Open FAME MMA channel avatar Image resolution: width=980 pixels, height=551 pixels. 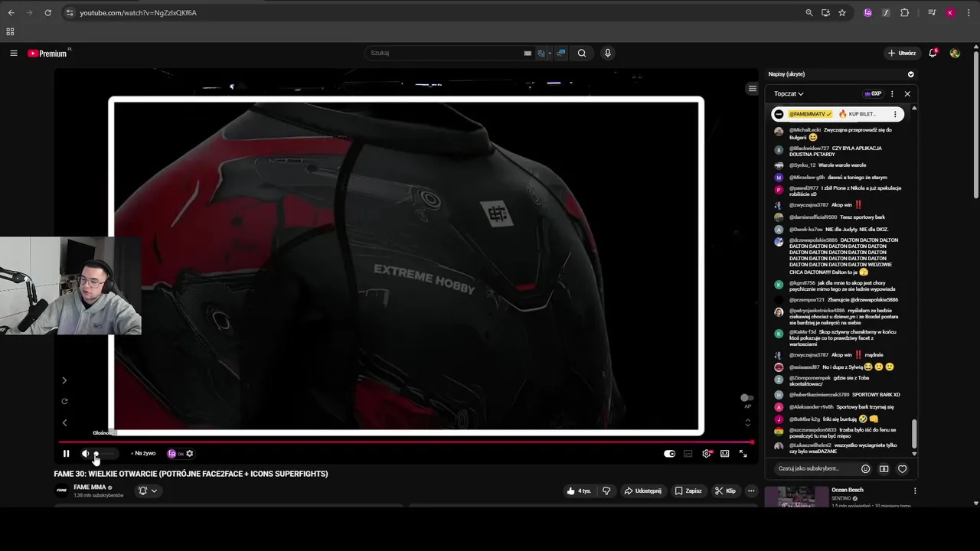(x=61, y=491)
